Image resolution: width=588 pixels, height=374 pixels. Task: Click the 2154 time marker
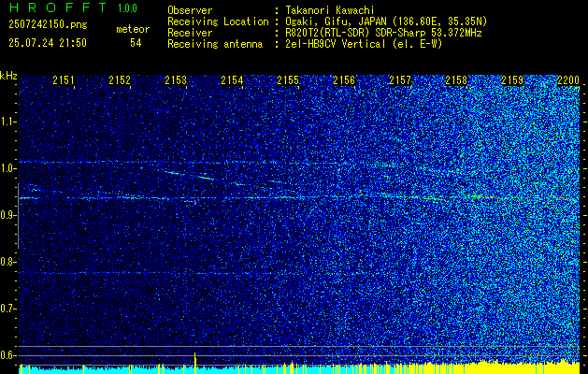click(x=232, y=79)
